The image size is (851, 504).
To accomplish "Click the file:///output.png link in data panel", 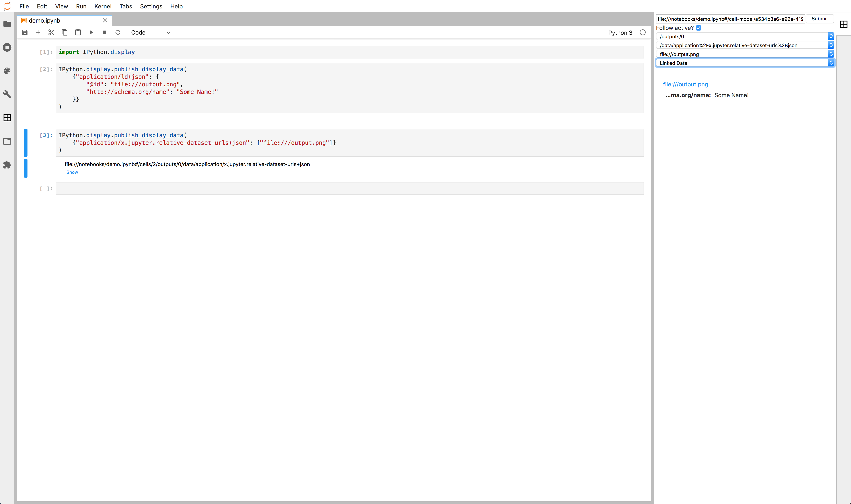I will 685,84.
